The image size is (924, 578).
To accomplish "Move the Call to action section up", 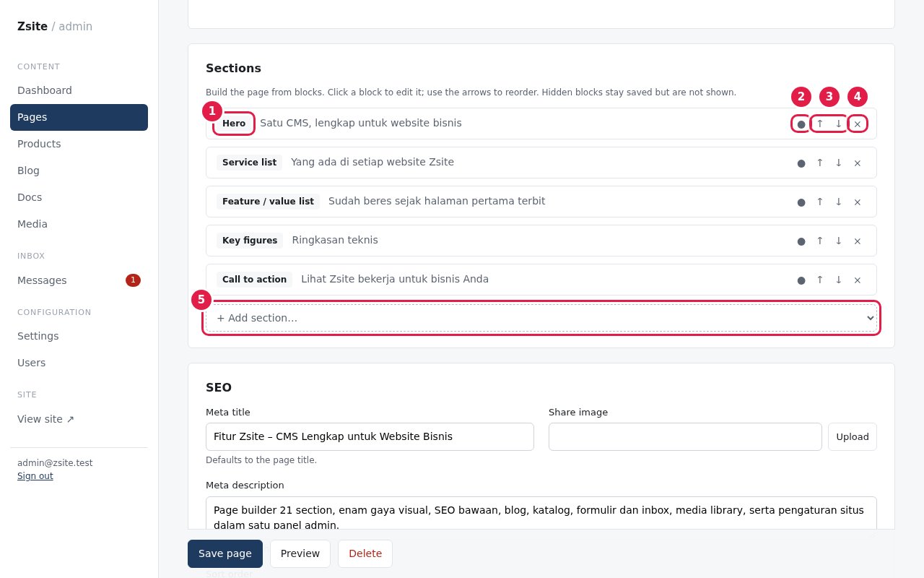I will point(820,280).
